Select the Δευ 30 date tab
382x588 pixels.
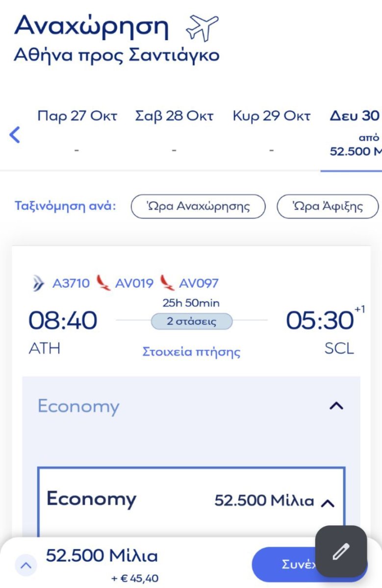coord(355,132)
